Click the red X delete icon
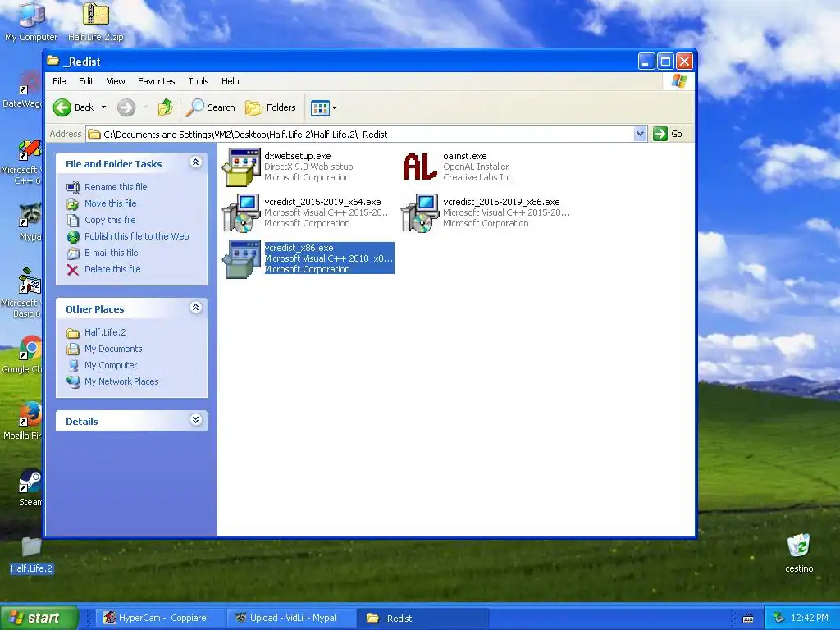Screen dimensions: 840x630 tap(73, 269)
